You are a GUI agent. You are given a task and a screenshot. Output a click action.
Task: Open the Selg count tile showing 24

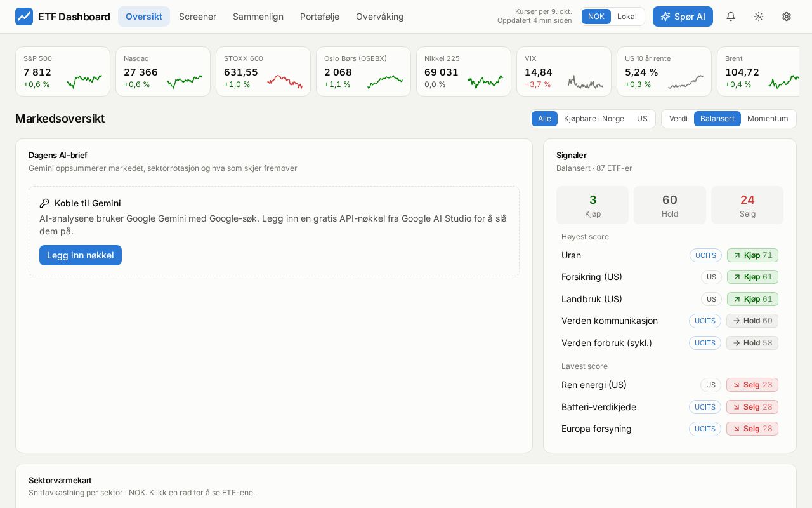[x=747, y=205]
